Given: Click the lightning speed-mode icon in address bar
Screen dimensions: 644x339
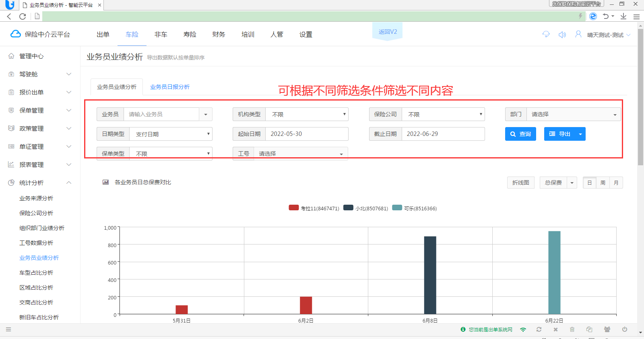Looking at the screenshot, I should click(x=580, y=16).
